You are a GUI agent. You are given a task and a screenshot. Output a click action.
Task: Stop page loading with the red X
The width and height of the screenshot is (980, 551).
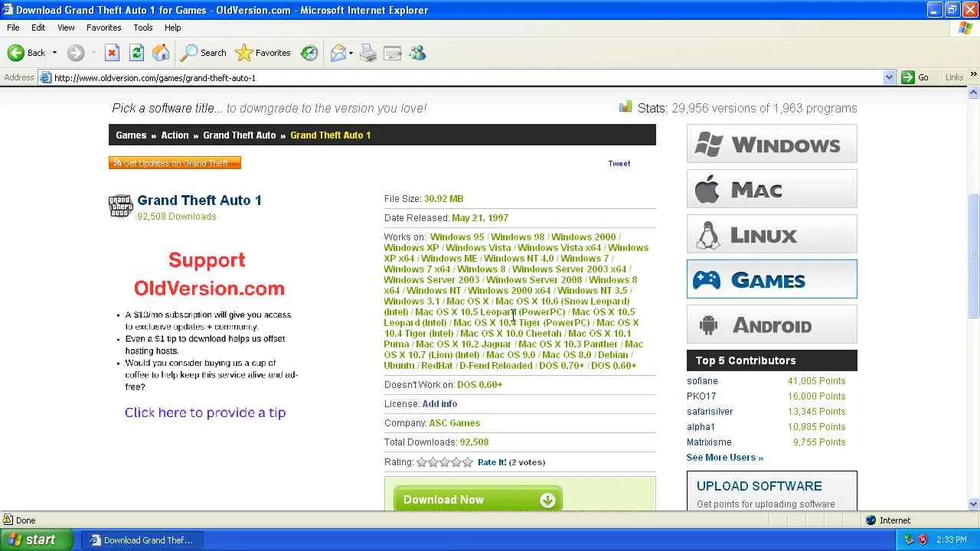point(112,53)
